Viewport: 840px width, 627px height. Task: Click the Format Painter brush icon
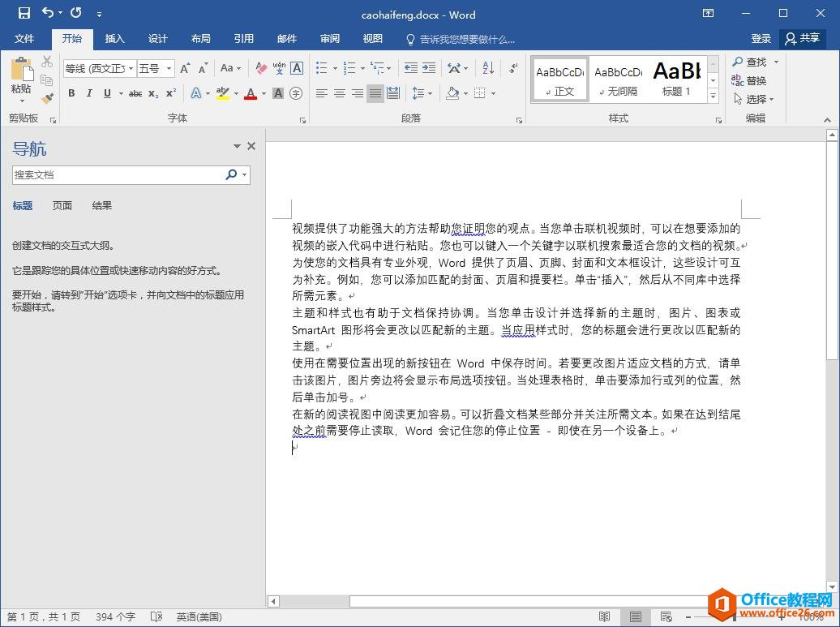point(47,98)
